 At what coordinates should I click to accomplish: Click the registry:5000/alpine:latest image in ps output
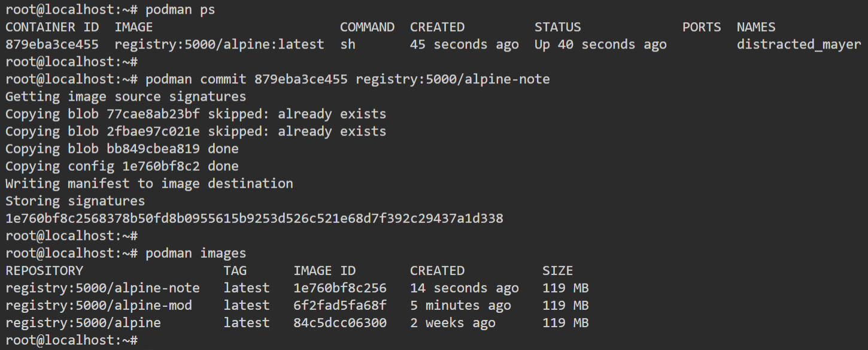tap(219, 44)
